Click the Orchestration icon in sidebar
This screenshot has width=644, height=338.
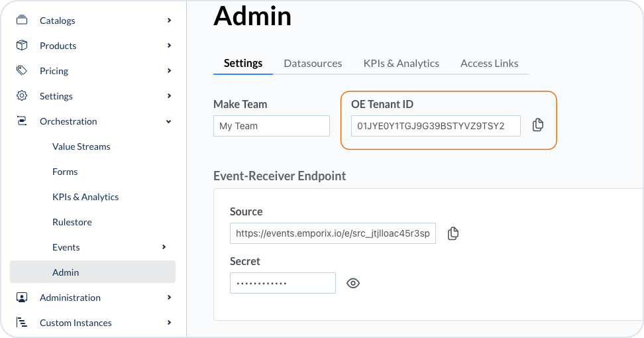(22, 121)
